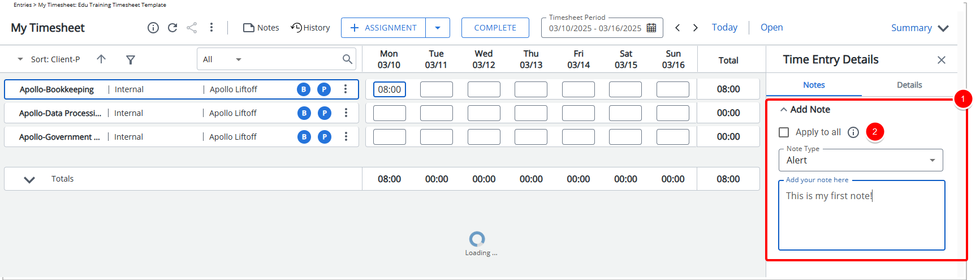Open the calendar picker for Timesheet Period
Screen dimensions: 980x280
(x=651, y=28)
